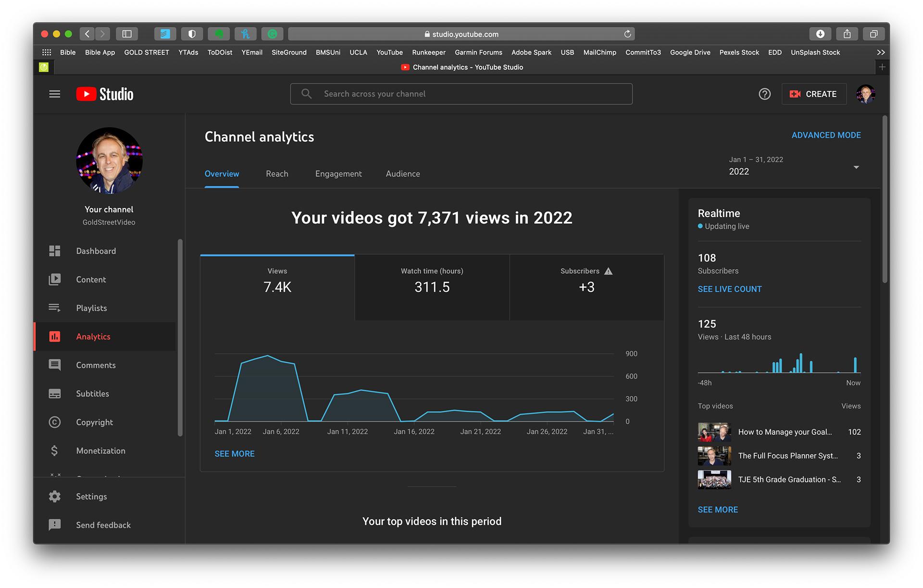Click Monetization dollar icon
This screenshot has width=923, height=588.
pos(55,451)
